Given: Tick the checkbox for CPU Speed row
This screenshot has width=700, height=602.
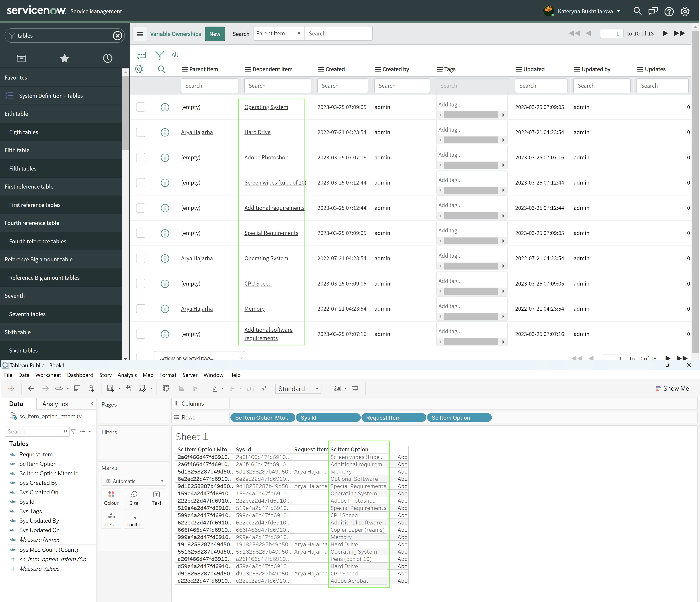Looking at the screenshot, I should pos(141,283).
